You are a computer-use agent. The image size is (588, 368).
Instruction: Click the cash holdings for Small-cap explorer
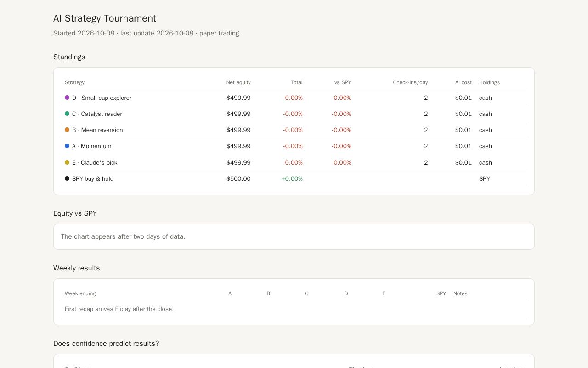[486, 98]
